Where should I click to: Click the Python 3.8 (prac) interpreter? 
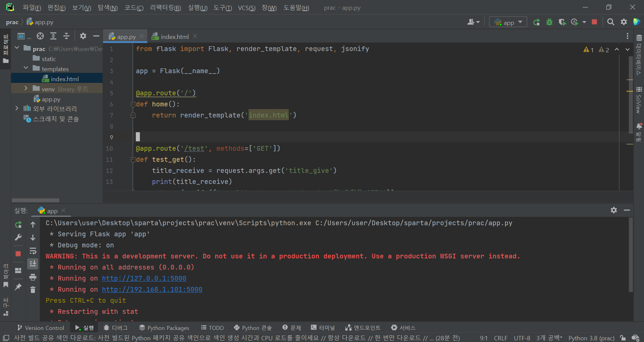pyautogui.click(x=591, y=338)
